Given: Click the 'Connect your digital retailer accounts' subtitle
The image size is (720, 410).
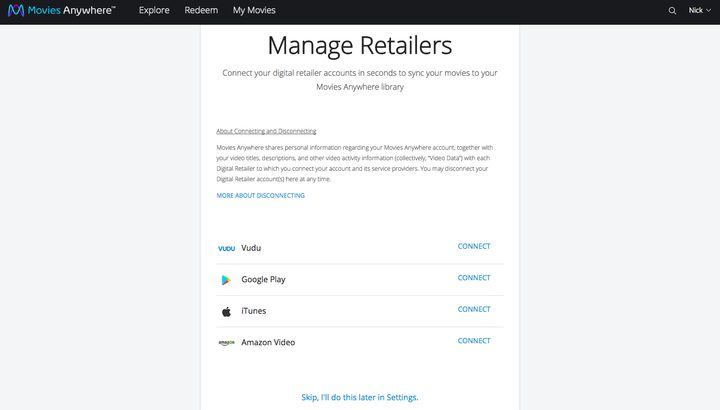Looking at the screenshot, I should 360,79.
